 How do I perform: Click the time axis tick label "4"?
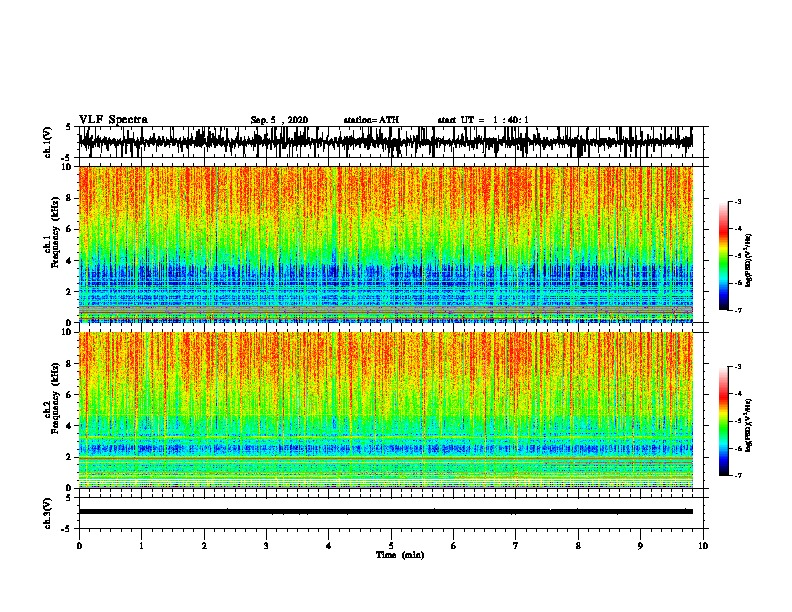pyautogui.click(x=329, y=546)
